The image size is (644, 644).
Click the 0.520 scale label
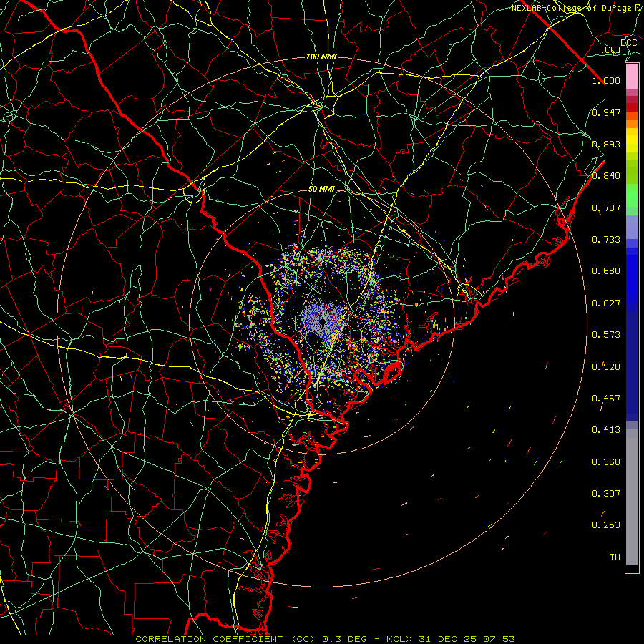click(x=606, y=367)
